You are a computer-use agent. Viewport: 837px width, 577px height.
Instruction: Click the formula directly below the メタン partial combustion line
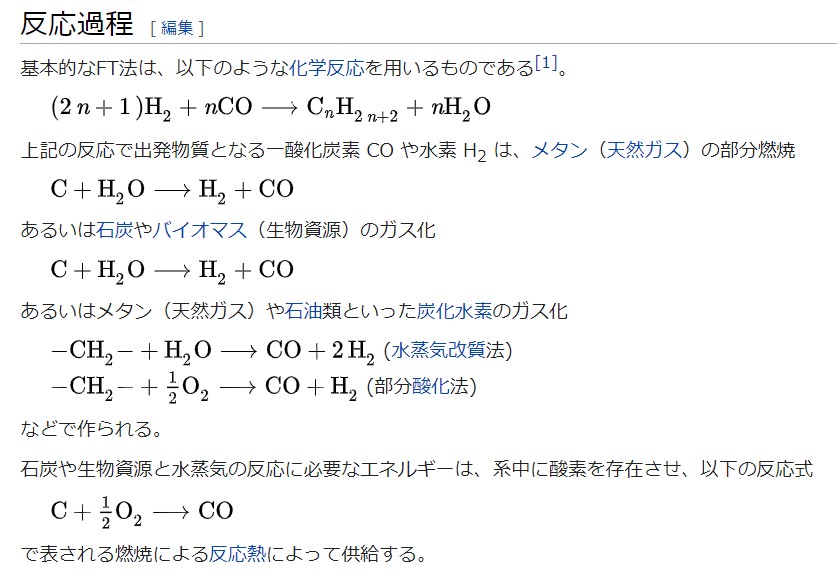coord(171,188)
